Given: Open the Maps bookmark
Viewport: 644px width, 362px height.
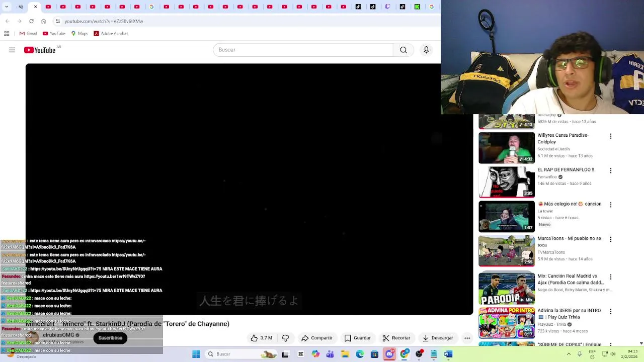Looking at the screenshot, I should tap(79, 33).
